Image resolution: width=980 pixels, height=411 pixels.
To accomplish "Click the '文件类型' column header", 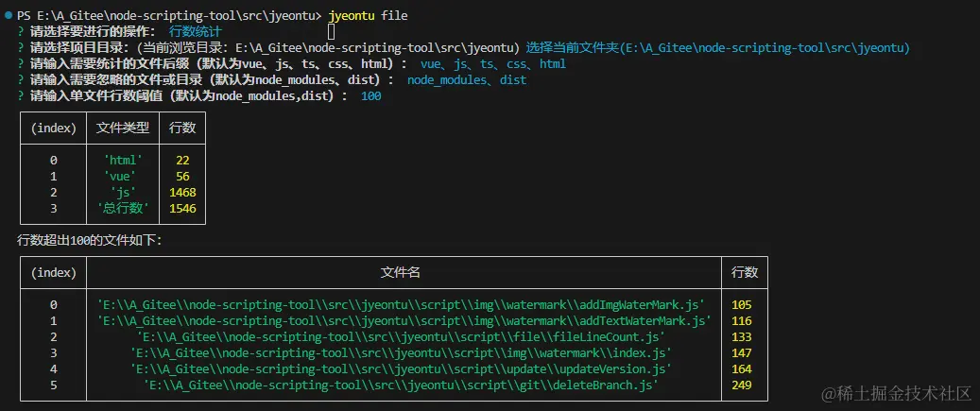I will 123,128.
